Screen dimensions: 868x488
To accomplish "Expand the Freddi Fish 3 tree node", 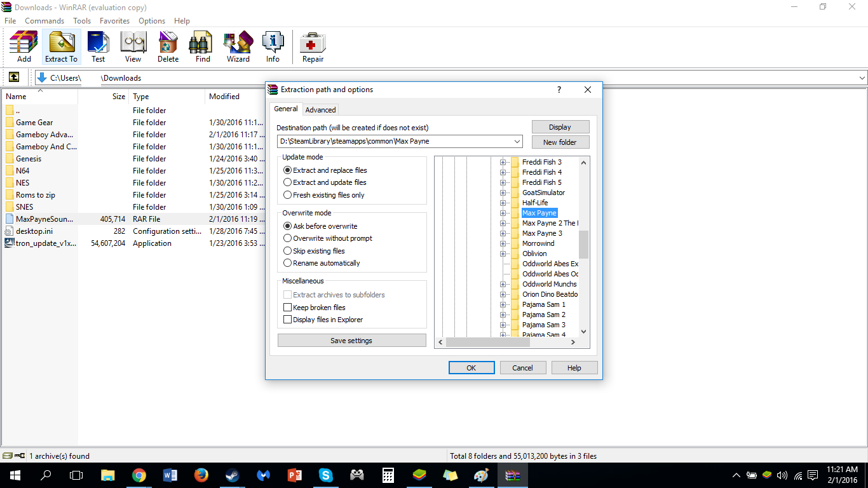I will 503,162.
